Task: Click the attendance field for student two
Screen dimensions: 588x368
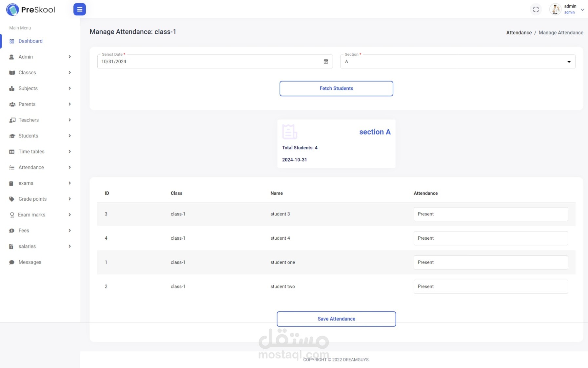Action: [490, 286]
